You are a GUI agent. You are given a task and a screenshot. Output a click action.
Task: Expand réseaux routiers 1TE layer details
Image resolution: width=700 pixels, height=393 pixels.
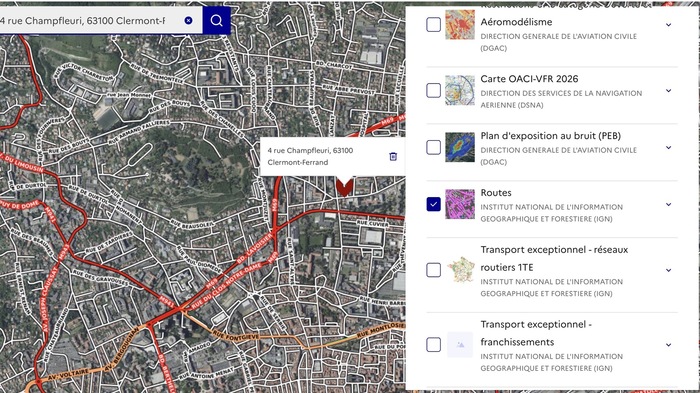668,270
